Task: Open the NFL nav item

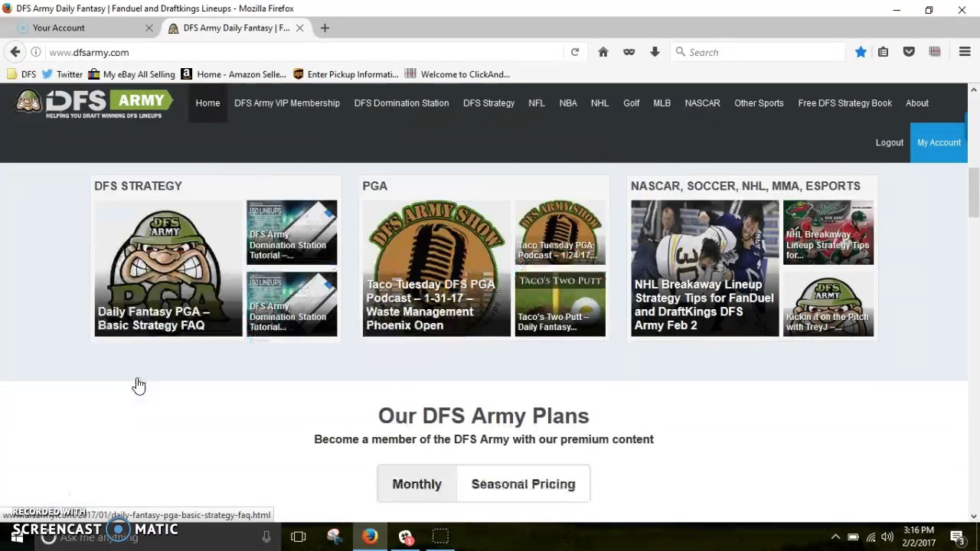Action: click(537, 103)
